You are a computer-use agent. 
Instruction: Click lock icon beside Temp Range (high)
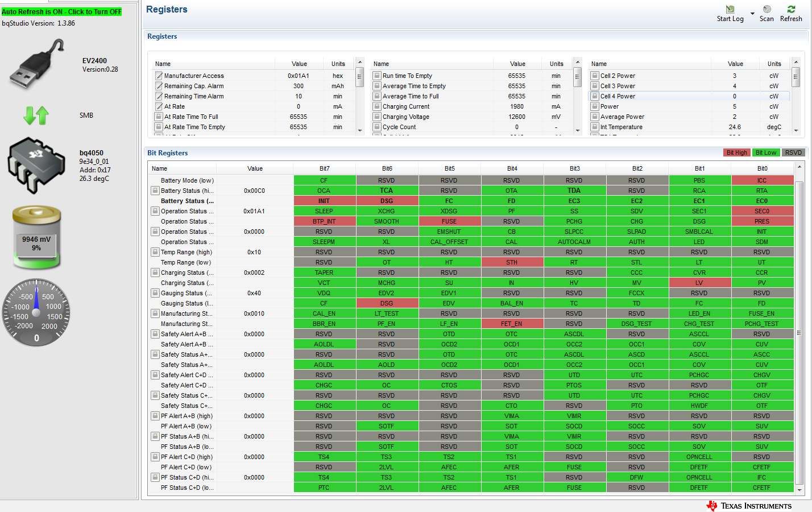155,252
